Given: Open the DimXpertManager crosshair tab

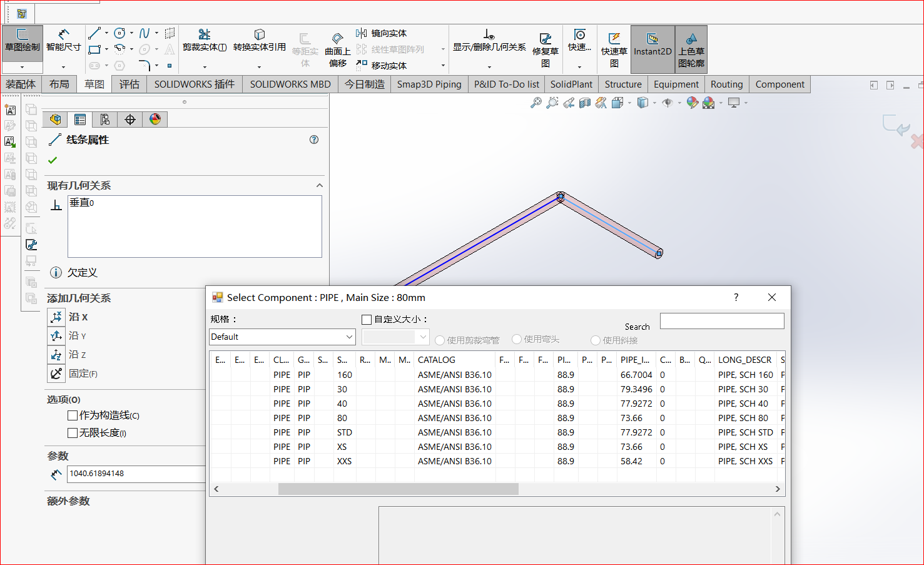Looking at the screenshot, I should point(130,120).
